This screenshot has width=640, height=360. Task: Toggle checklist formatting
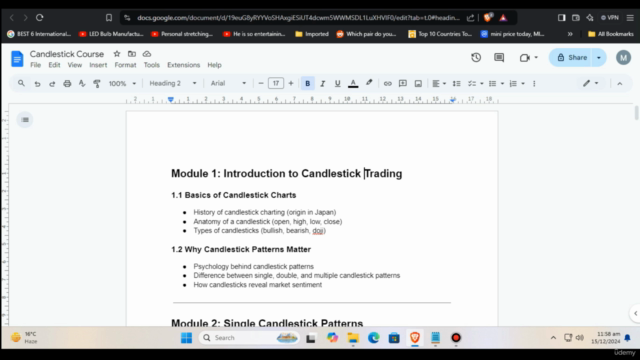[x=472, y=84]
